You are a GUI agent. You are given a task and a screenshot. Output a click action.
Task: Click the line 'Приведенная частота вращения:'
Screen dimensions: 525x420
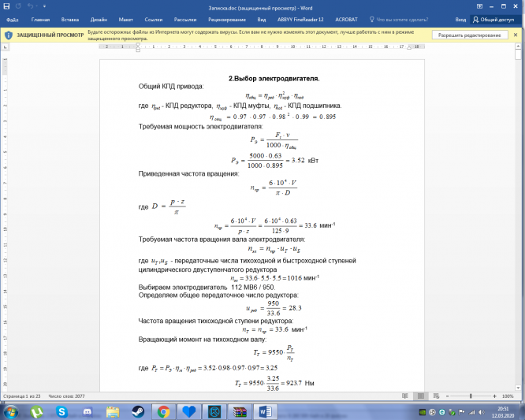pos(188,173)
